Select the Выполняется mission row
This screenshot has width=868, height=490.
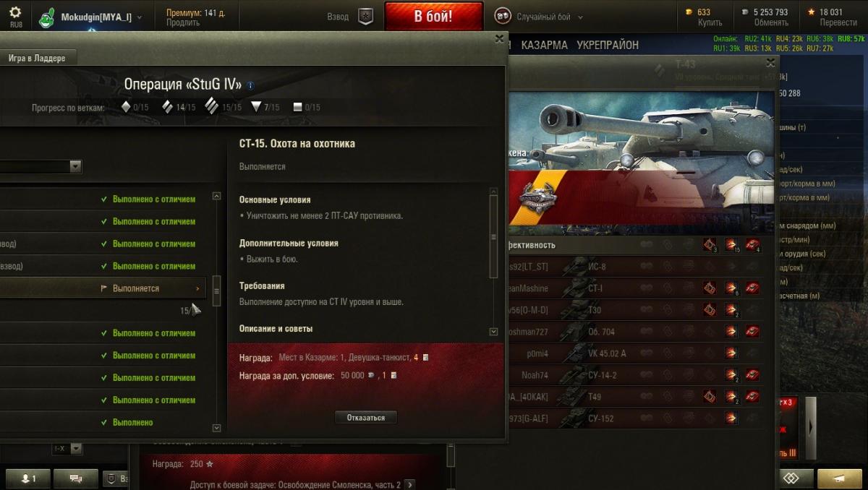(103, 288)
